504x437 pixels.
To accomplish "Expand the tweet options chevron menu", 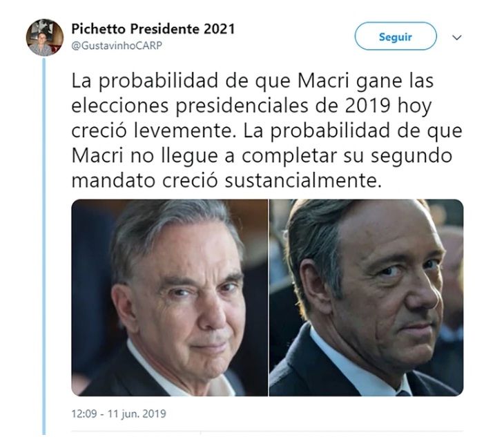I will coord(457,37).
